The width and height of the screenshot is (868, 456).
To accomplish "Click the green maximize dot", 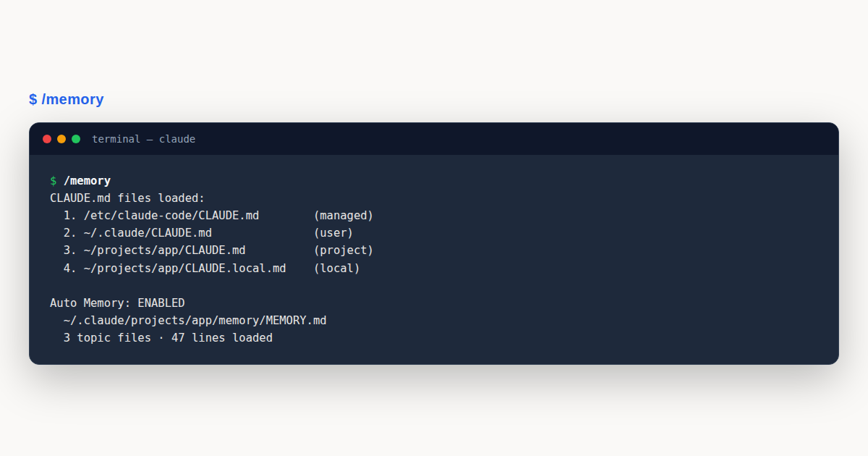I will coord(76,139).
